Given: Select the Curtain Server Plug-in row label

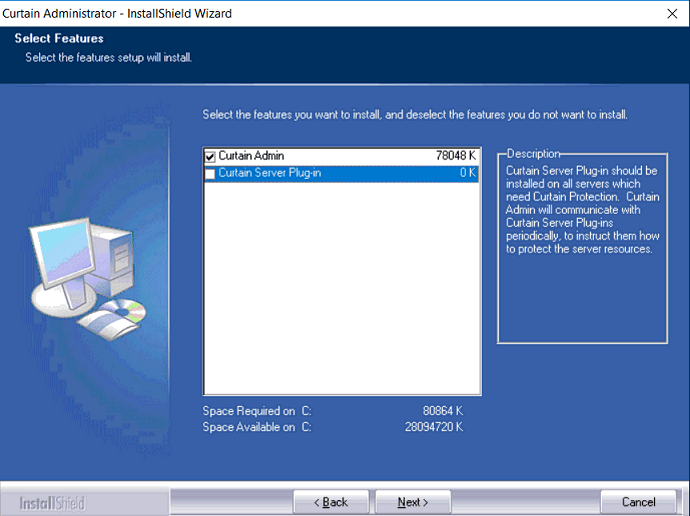Looking at the screenshot, I should (x=269, y=174).
